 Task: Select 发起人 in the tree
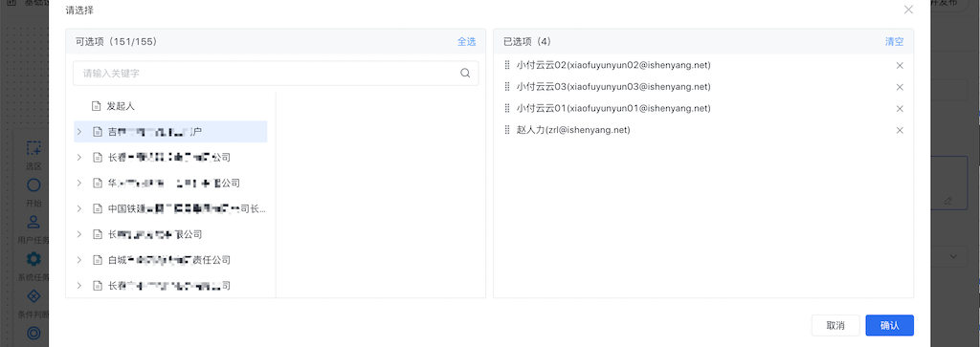coord(121,106)
